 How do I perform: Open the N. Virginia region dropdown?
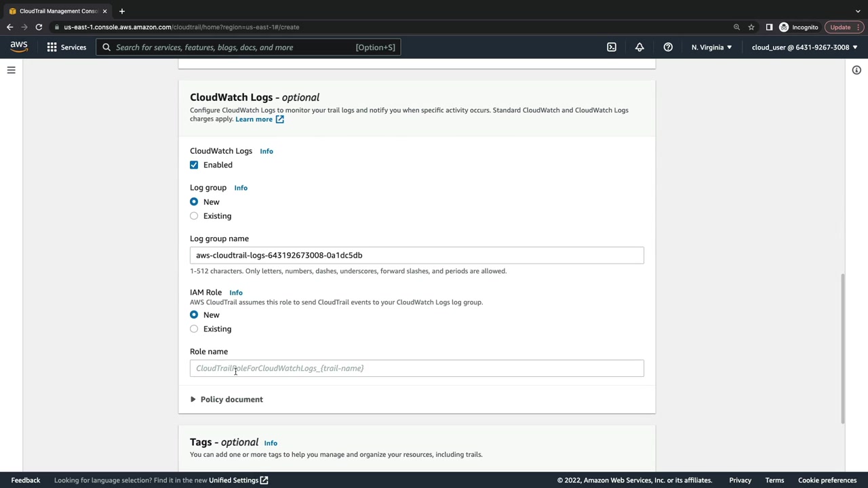coord(711,47)
